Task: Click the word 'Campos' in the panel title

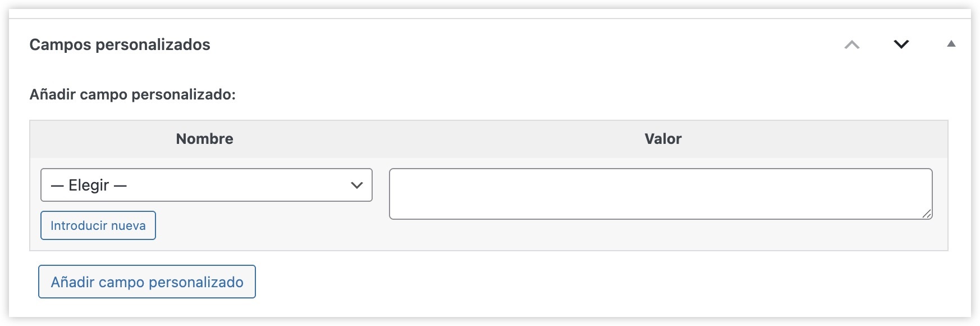Action: [60, 44]
